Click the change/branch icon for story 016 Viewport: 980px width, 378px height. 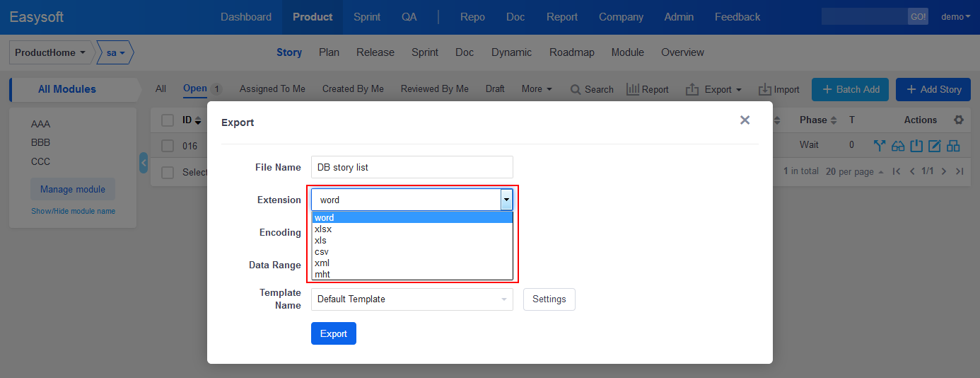880,146
